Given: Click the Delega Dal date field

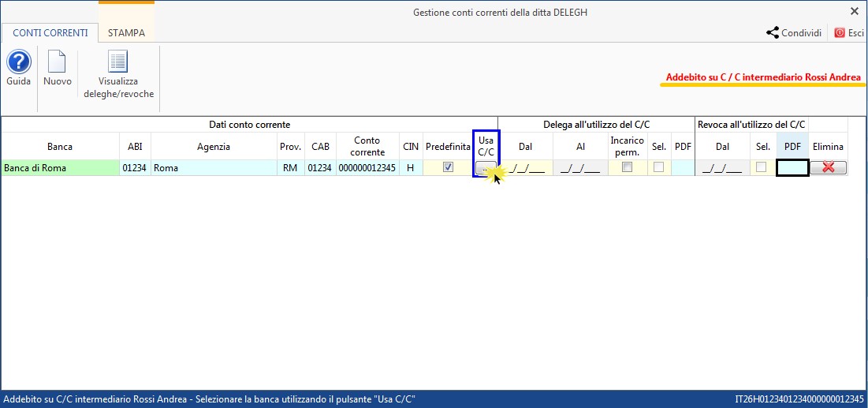Looking at the screenshot, I should coord(525,167).
